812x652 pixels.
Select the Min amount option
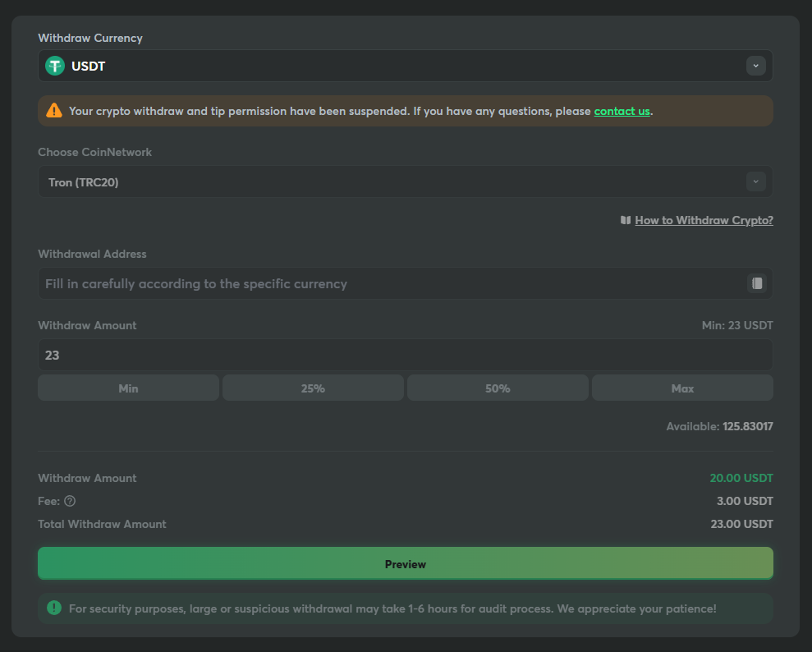[x=128, y=388]
